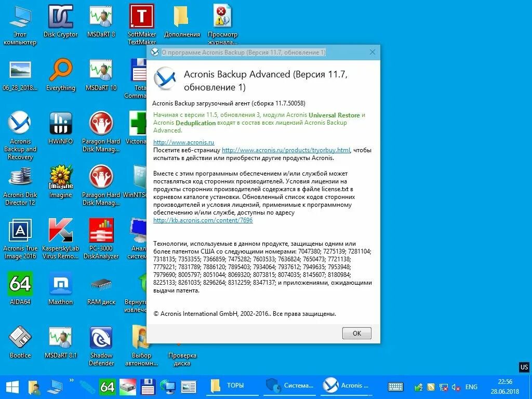
Task: Open the on-screen keyboard tray icon
Action: pyautogui.click(x=395, y=387)
